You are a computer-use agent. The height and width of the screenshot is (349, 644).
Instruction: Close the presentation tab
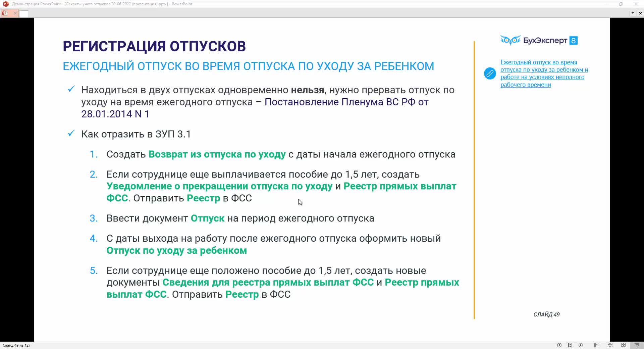click(15, 13)
